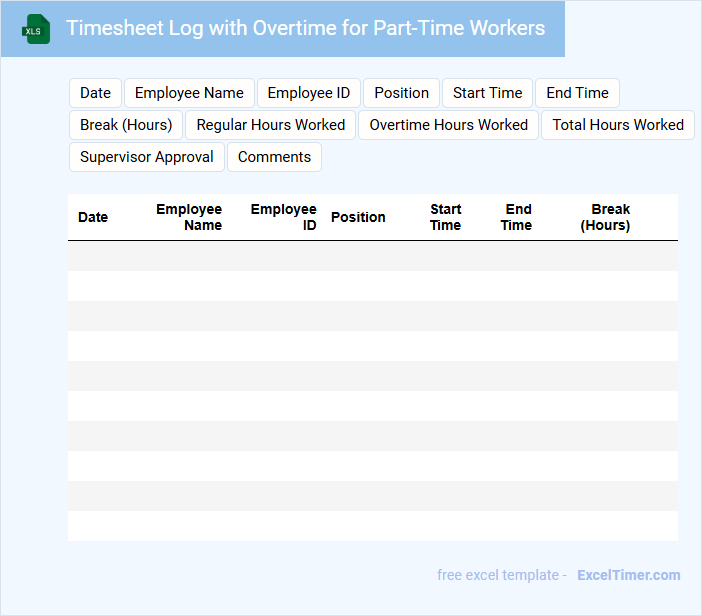Select the Supervisor Approval tag
The width and height of the screenshot is (702, 616).
point(147,157)
